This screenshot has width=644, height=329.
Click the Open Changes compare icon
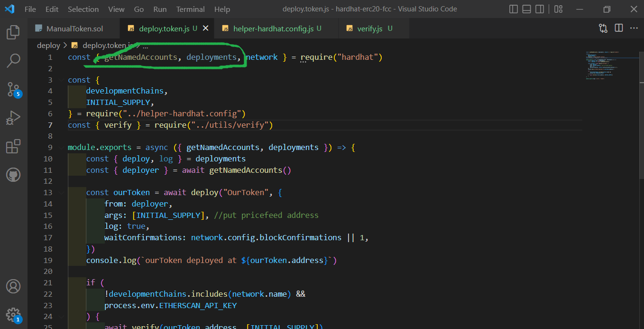[x=603, y=28]
